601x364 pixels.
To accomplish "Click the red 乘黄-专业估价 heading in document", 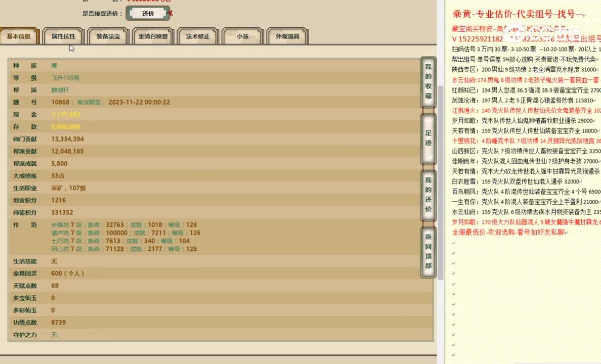I will (x=518, y=14).
